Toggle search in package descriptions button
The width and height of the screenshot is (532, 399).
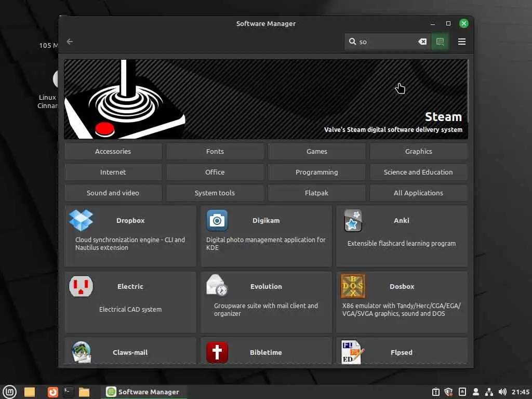point(440,42)
